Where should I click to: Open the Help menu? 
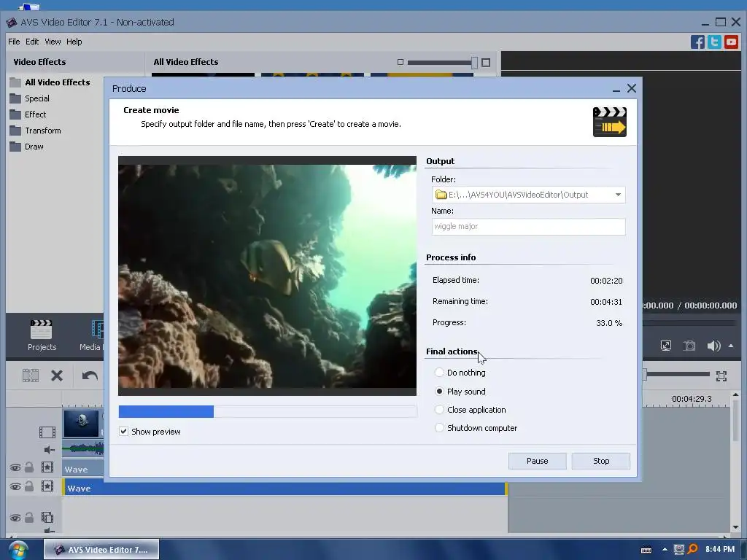click(74, 42)
